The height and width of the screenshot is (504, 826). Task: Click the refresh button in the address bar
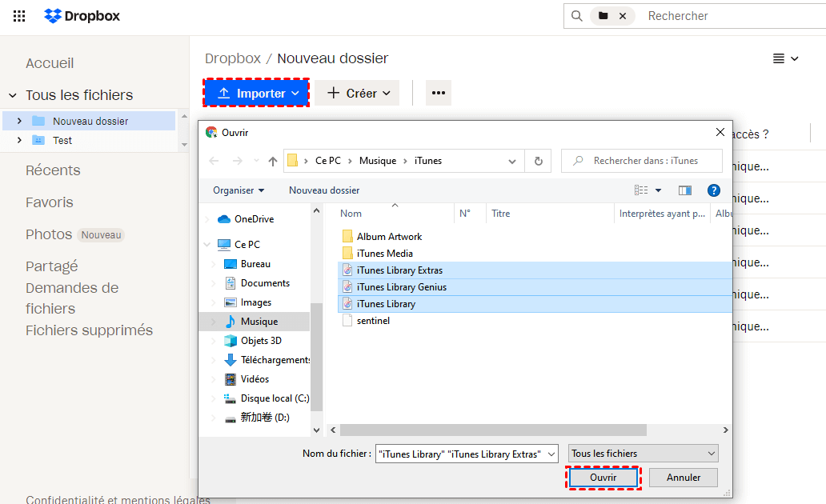point(538,161)
